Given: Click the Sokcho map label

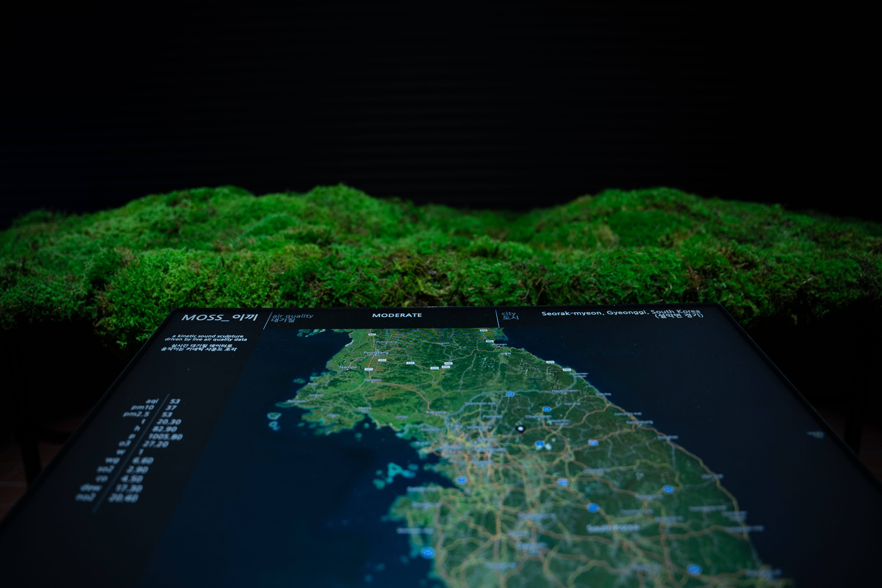Looking at the screenshot, I should pos(603,394).
